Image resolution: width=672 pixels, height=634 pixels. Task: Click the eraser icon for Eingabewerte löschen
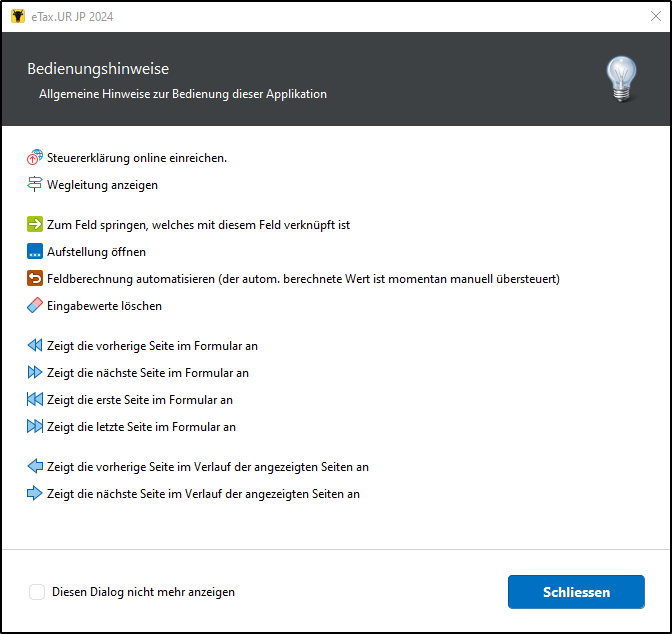(35, 305)
